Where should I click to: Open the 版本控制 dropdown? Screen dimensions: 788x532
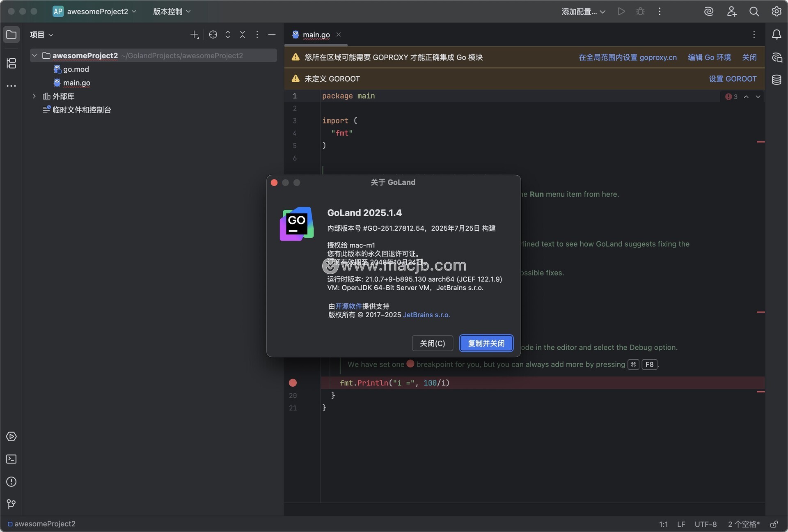click(172, 11)
